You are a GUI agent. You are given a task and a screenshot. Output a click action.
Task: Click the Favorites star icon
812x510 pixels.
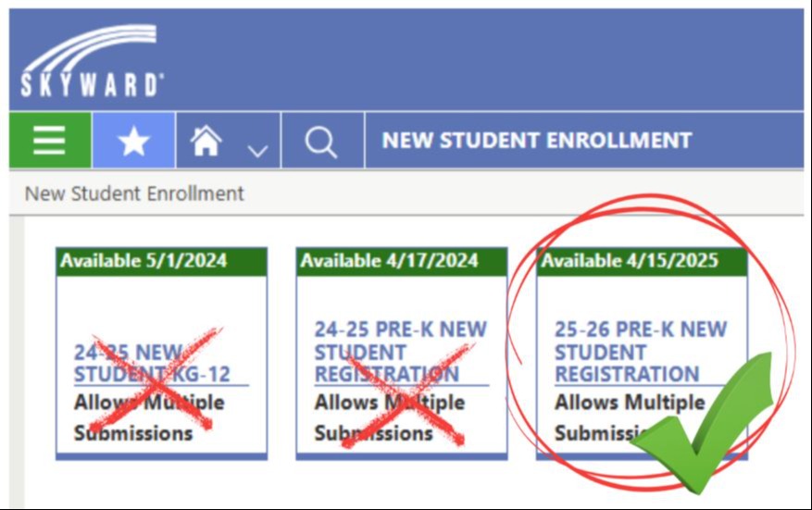pyautogui.click(x=133, y=141)
